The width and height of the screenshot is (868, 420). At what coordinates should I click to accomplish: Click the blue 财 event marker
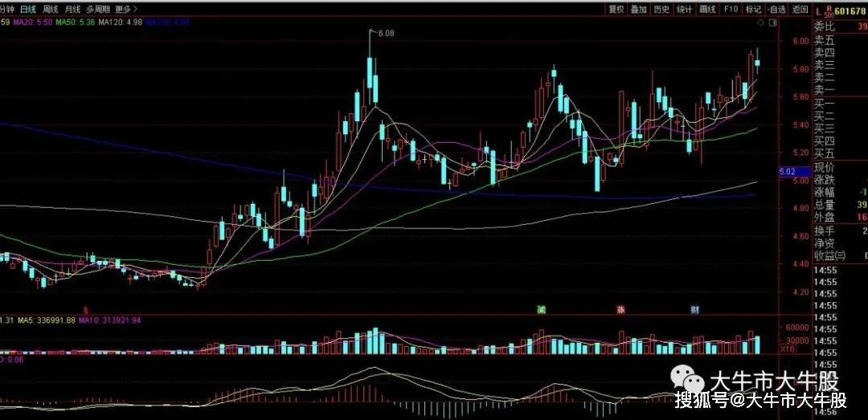(x=694, y=309)
